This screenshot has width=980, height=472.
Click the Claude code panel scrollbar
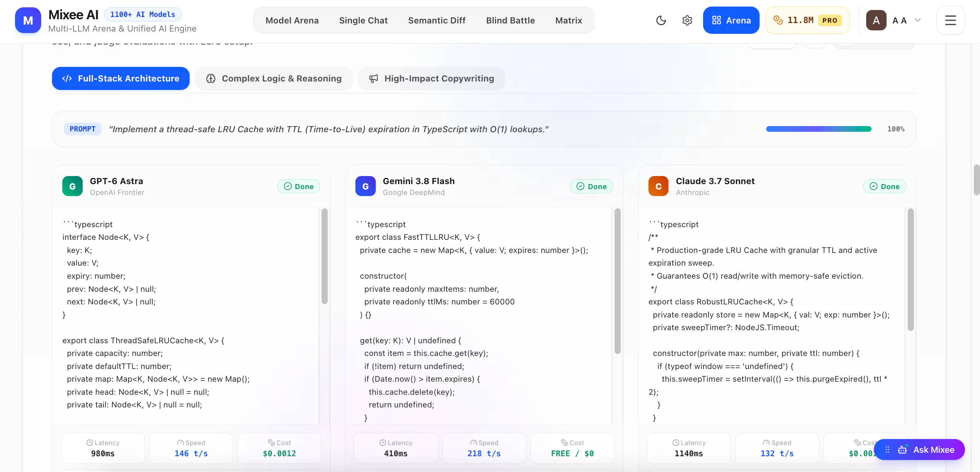[910, 269]
